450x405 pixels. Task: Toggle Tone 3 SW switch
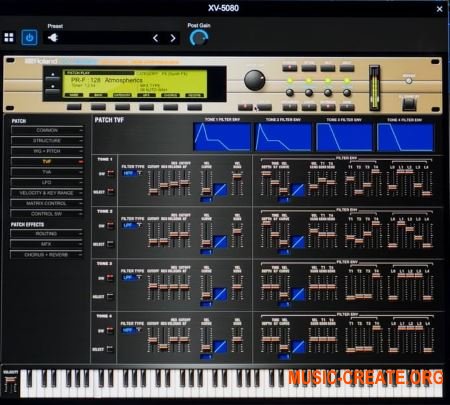(x=110, y=278)
